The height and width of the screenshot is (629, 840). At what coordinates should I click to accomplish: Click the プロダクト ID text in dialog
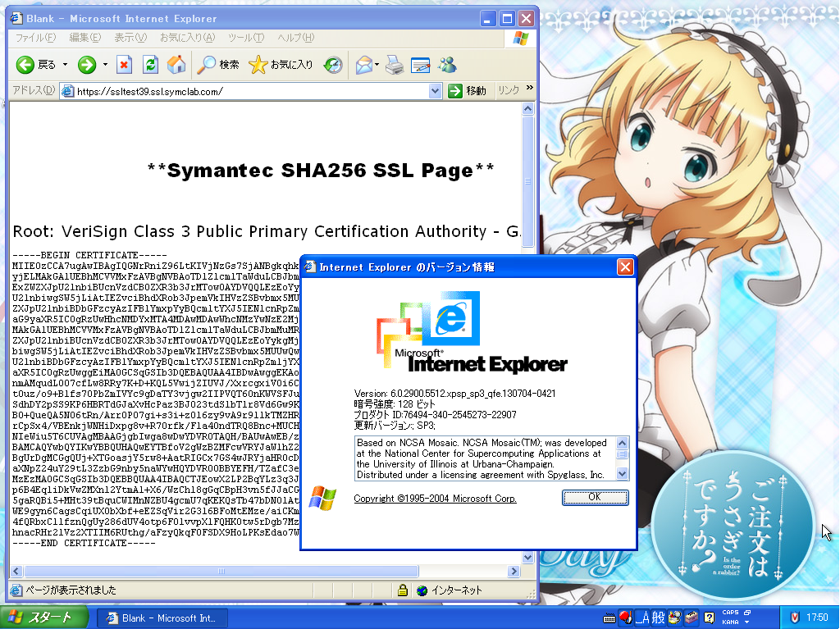tap(435, 415)
